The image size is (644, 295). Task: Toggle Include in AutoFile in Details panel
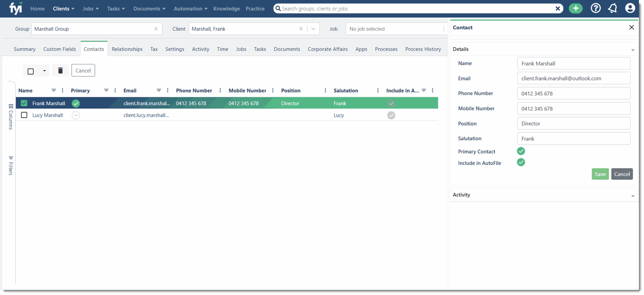coord(521,162)
